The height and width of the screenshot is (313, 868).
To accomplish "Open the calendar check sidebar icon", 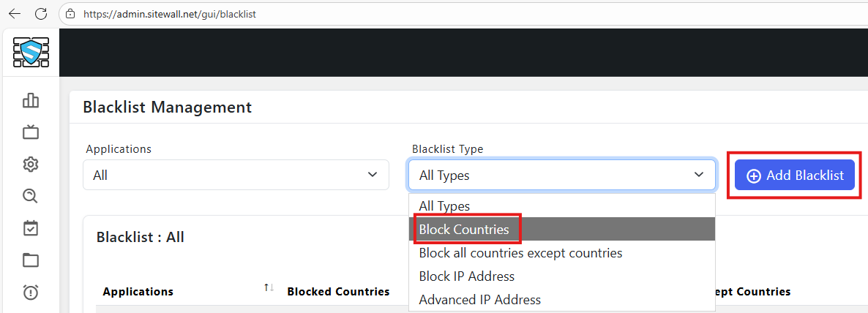I will 31,228.
